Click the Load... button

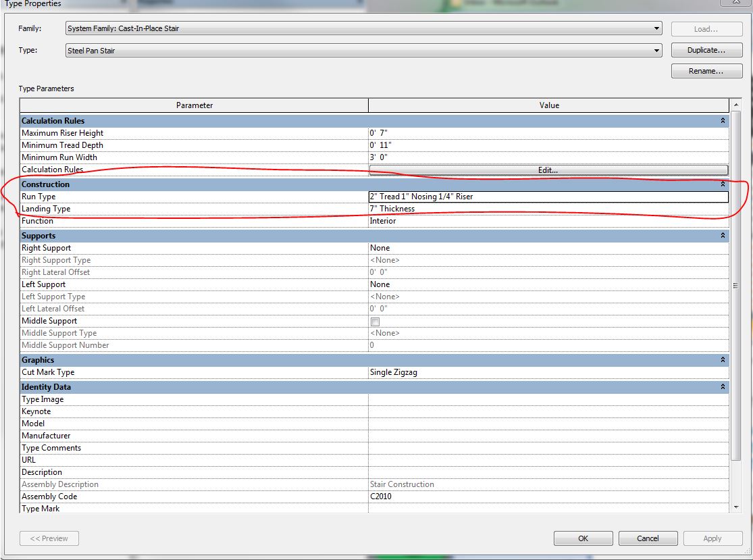[706, 29]
